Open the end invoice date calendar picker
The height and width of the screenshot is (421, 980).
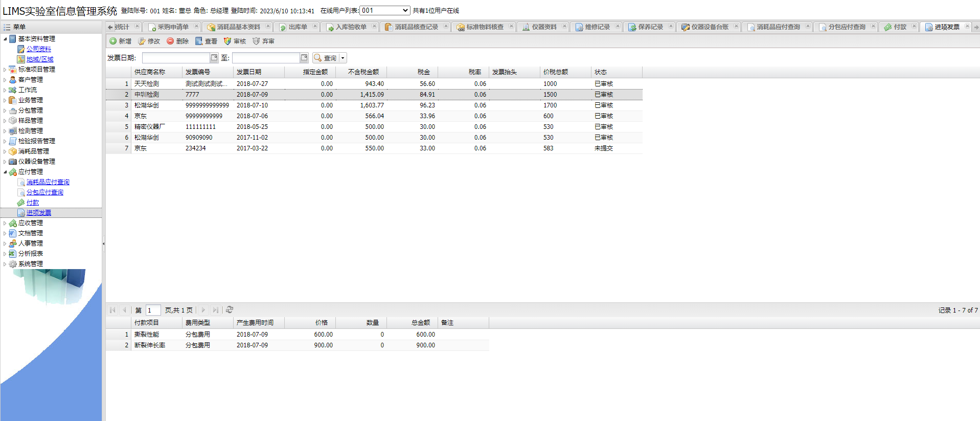coord(304,58)
